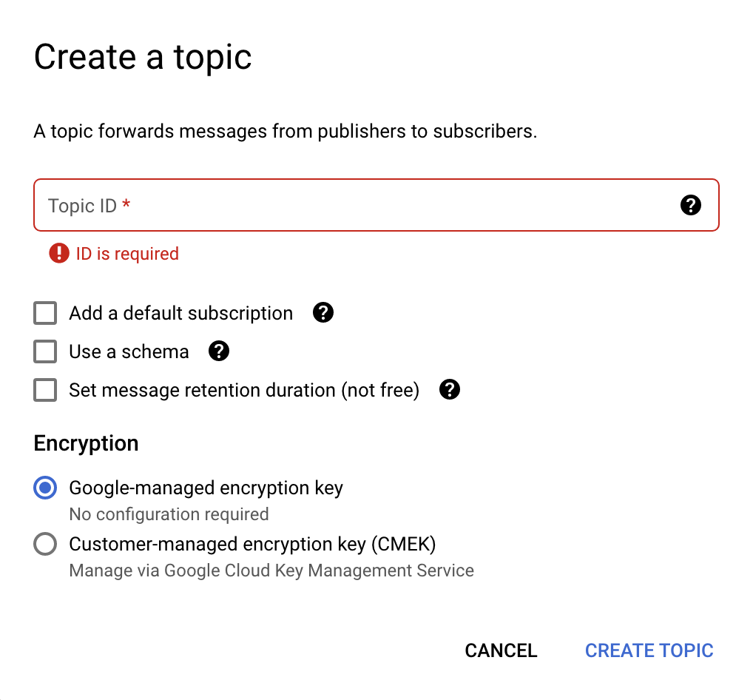Enable Add a default subscription checkbox
753x700 pixels.
coord(45,313)
